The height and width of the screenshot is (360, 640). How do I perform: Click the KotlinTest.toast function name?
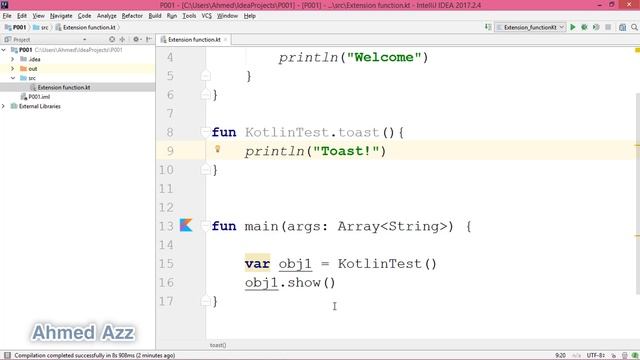click(312, 132)
